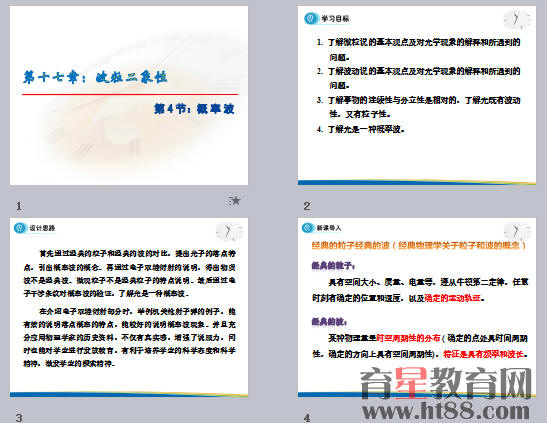Click the clock graphic on slide 4
Viewport: 547px width, 423px height.
(x=517, y=232)
